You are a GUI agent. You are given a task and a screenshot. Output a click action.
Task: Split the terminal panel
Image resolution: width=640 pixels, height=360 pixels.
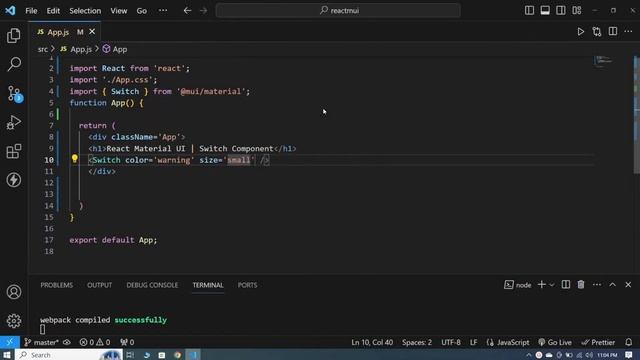[x=566, y=284]
